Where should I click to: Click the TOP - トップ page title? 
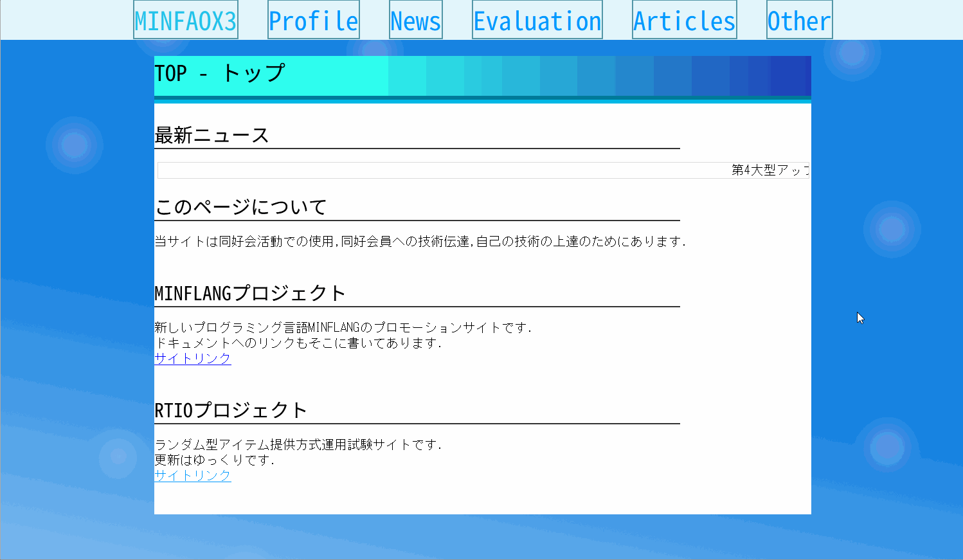(219, 74)
